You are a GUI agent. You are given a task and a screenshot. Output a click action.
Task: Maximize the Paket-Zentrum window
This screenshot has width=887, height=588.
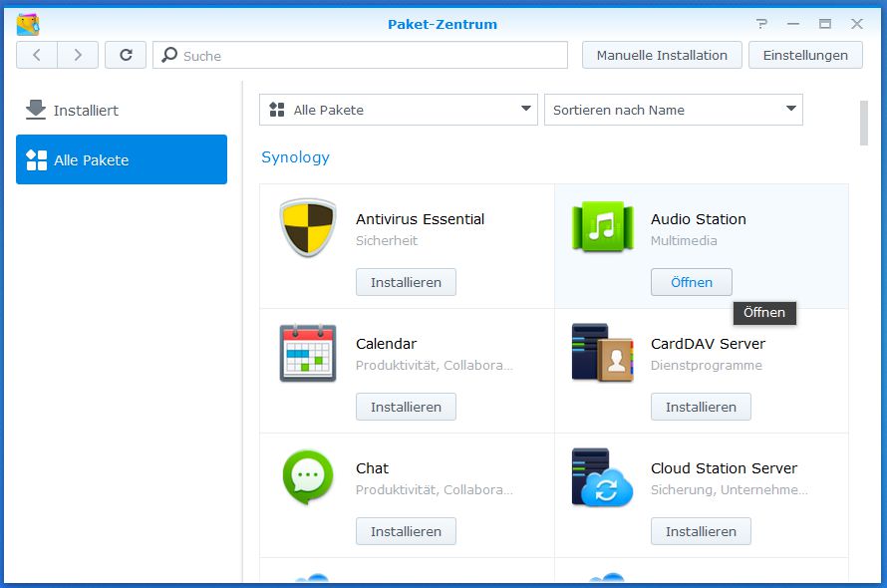point(825,24)
